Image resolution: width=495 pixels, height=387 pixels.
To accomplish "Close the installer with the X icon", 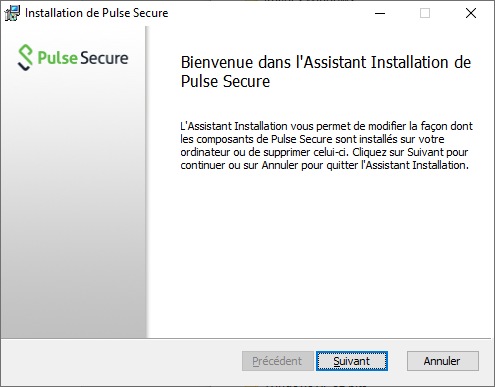I will (x=471, y=13).
